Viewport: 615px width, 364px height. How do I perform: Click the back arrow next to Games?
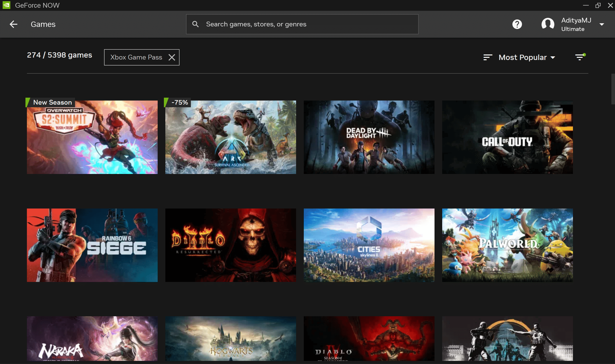tap(13, 24)
